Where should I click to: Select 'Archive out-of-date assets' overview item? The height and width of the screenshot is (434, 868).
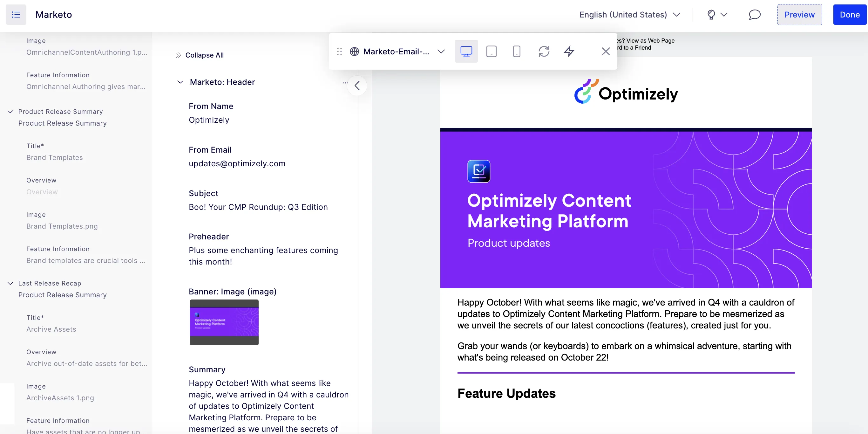(87, 363)
